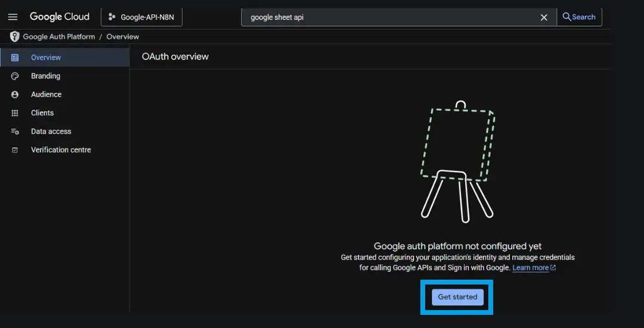Click the Overview dashboard icon
Viewport: 644px width, 328px height.
click(15, 57)
